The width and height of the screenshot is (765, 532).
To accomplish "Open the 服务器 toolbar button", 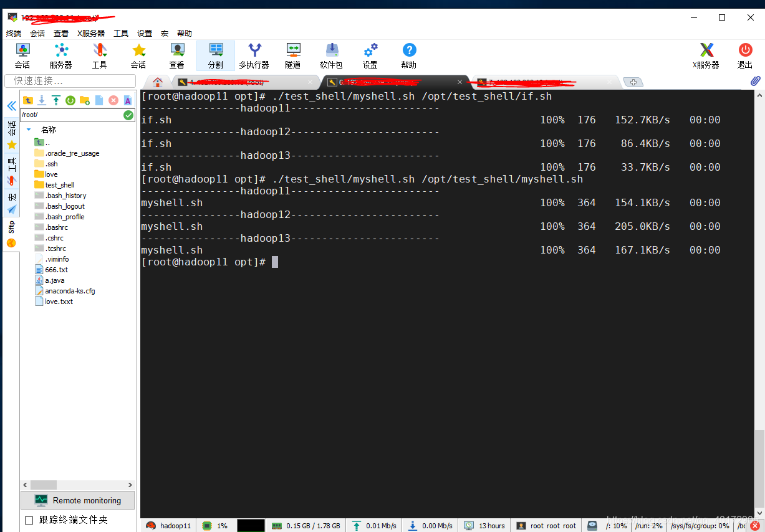I will click(61, 55).
